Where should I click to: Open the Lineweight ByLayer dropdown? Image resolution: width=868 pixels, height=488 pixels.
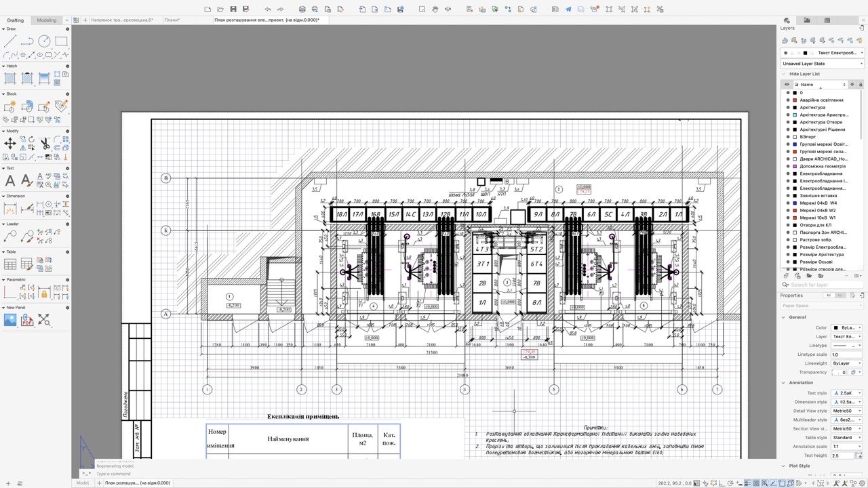[x=846, y=363]
